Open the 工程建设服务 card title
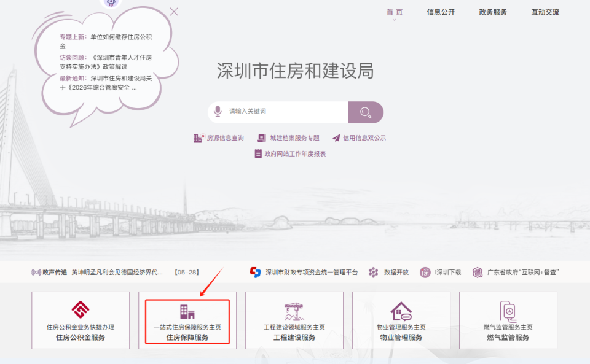The width and height of the screenshot is (590, 364). (x=294, y=338)
